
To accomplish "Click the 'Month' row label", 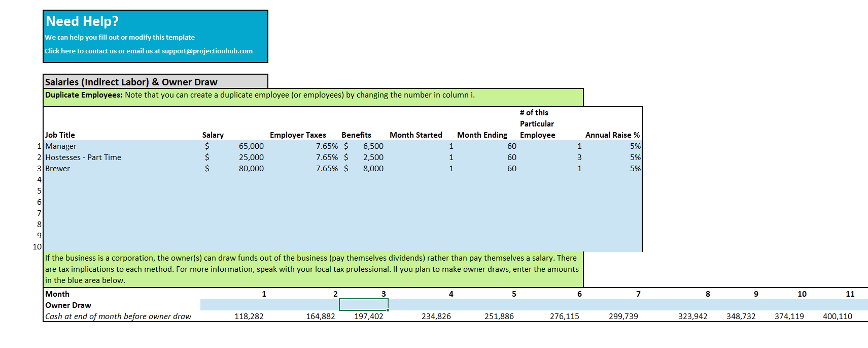I will tap(57, 294).
